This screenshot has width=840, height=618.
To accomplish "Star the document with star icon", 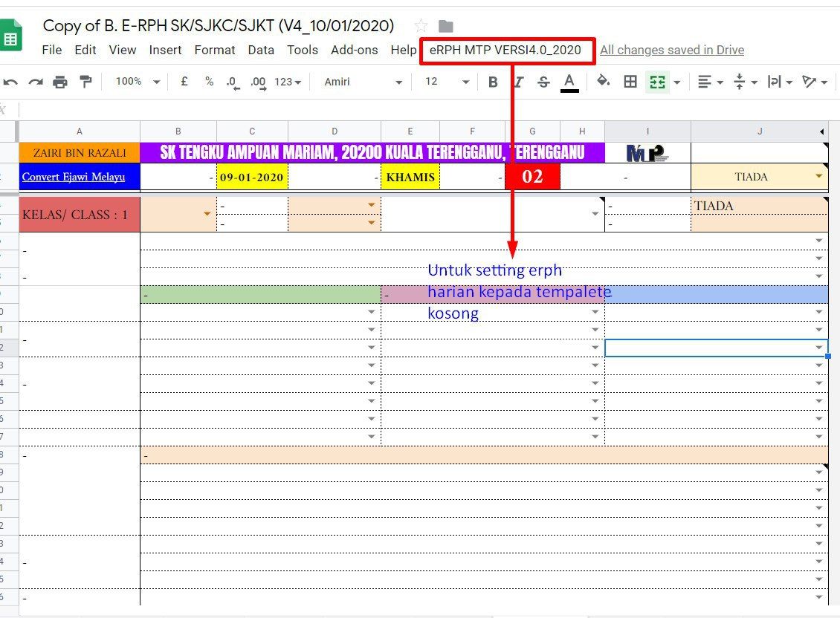I will (421, 26).
